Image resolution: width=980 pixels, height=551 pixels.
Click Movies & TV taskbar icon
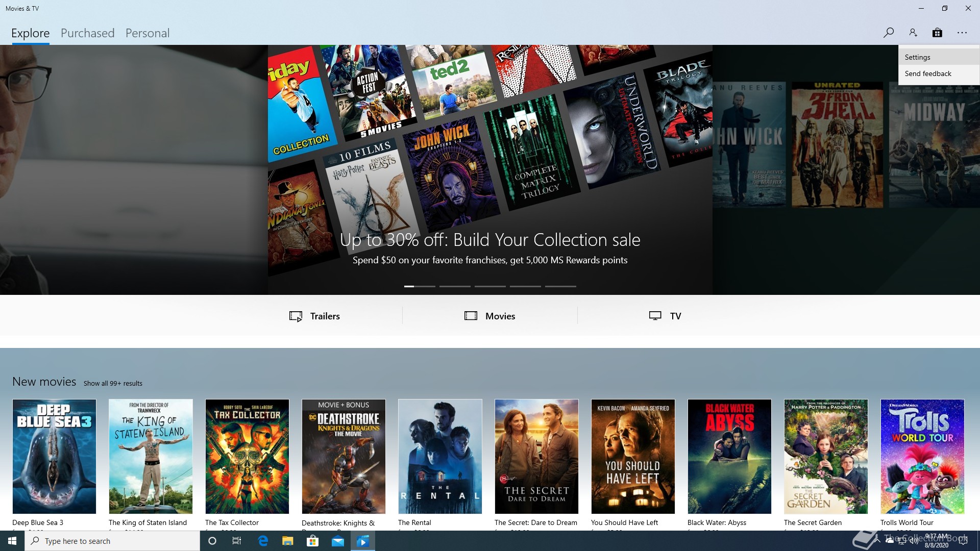click(363, 541)
